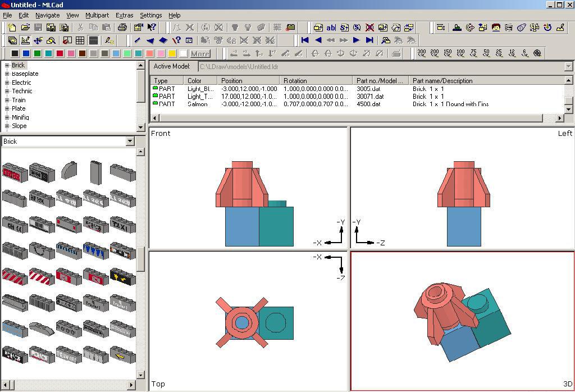Expand the Minifig category in tree
The width and height of the screenshot is (575, 392).
(7, 117)
